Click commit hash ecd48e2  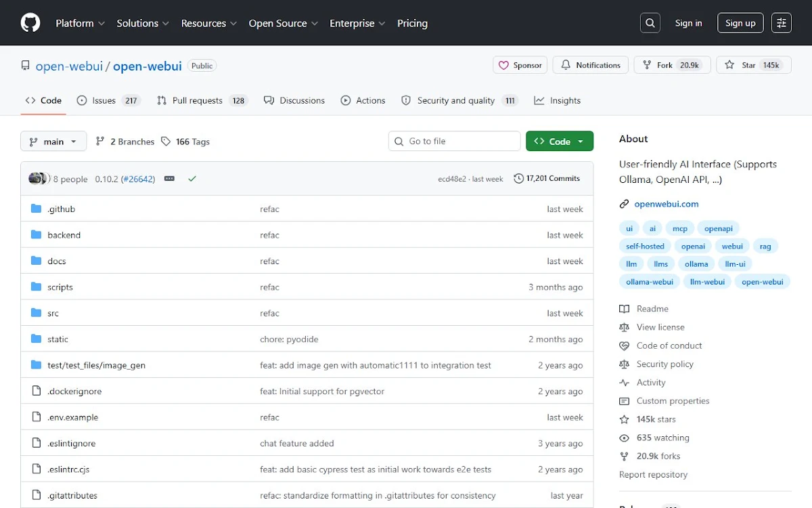point(452,179)
